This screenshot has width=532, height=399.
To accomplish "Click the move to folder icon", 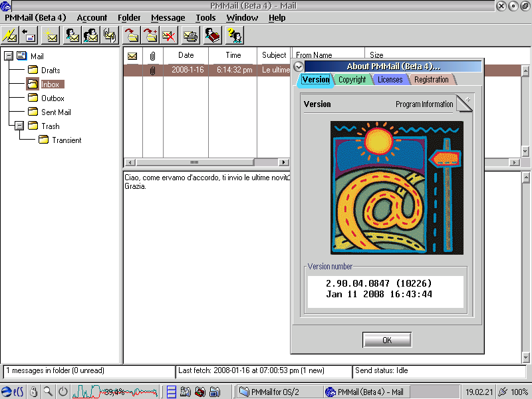I will point(132,35).
